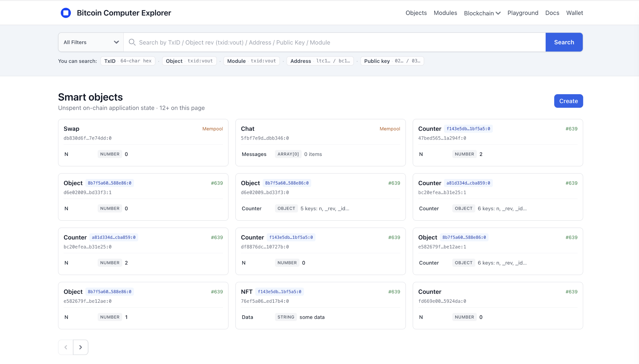Click block #639 on Counter fd669e00 card

(x=571, y=292)
